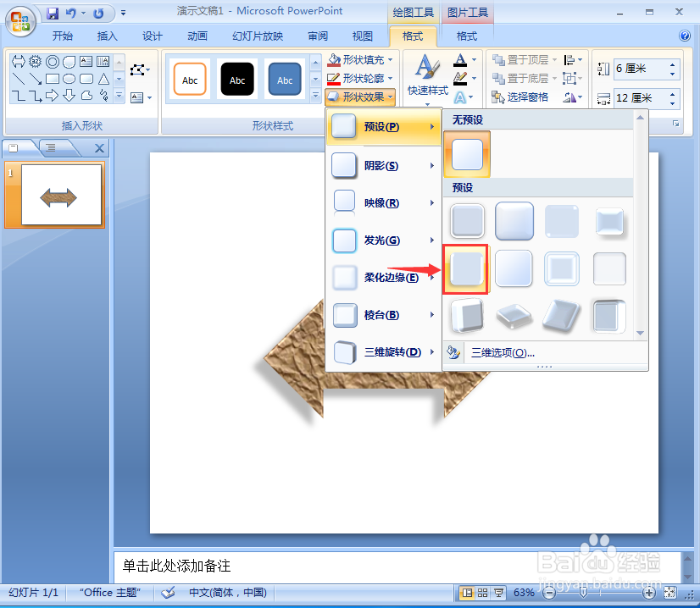Select the right arrow shape
The width and height of the screenshot is (700, 608).
click(53, 95)
